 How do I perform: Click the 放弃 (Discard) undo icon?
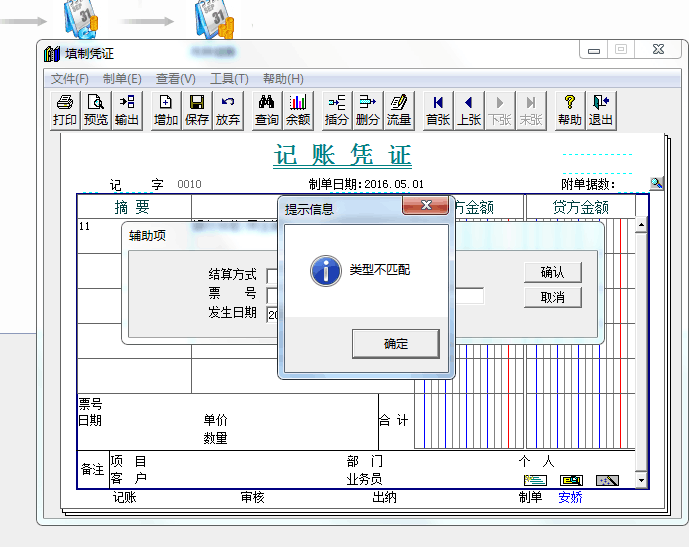coord(228,110)
